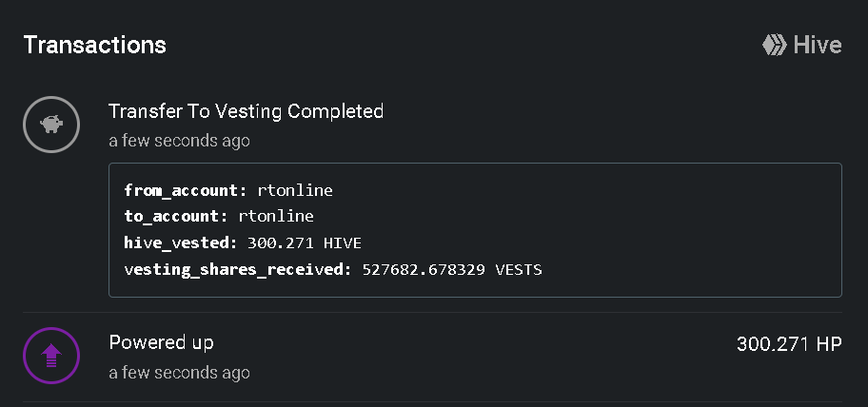Open the Powered up transaction row

click(x=432, y=357)
